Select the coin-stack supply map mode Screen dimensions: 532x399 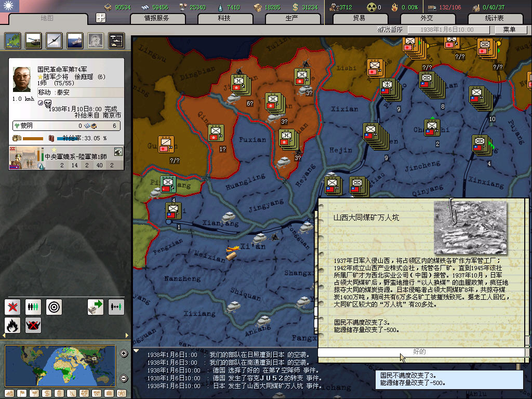click(59, 393)
